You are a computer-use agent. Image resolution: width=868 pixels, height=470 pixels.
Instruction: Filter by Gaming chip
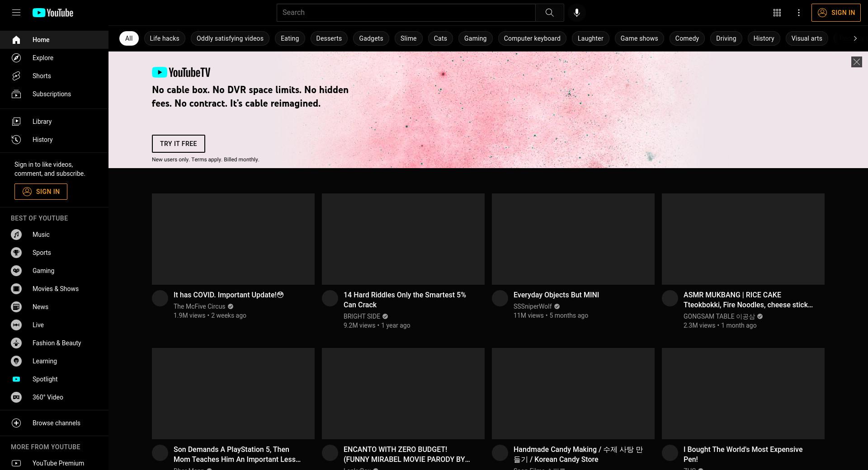475,38
